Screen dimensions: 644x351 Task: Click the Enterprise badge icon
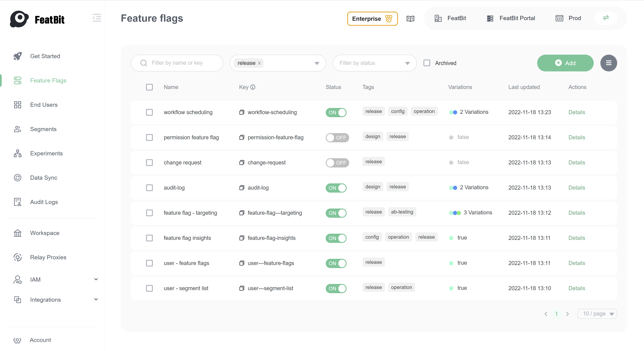pos(389,18)
